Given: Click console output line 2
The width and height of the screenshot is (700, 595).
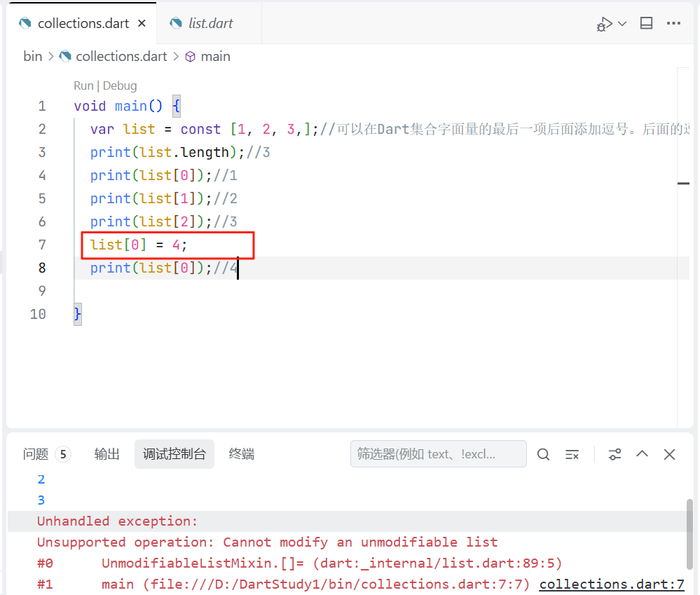Looking at the screenshot, I should pos(41,479).
